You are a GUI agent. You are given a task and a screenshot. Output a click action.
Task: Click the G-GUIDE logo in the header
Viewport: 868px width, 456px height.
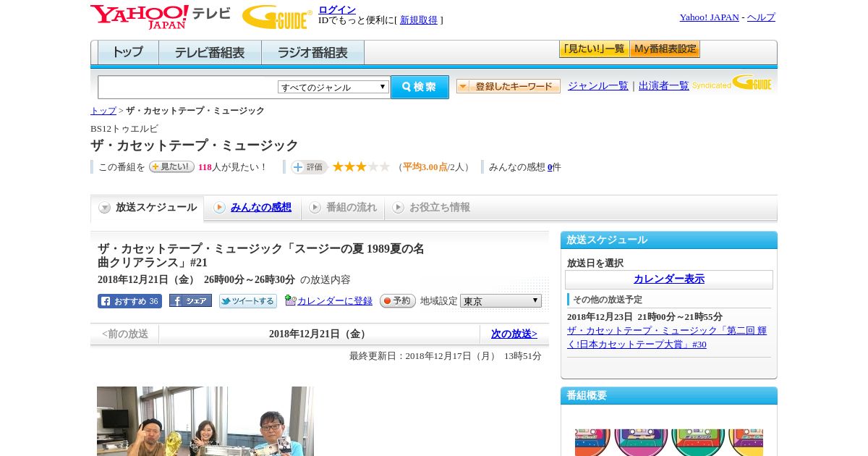pyautogui.click(x=277, y=17)
